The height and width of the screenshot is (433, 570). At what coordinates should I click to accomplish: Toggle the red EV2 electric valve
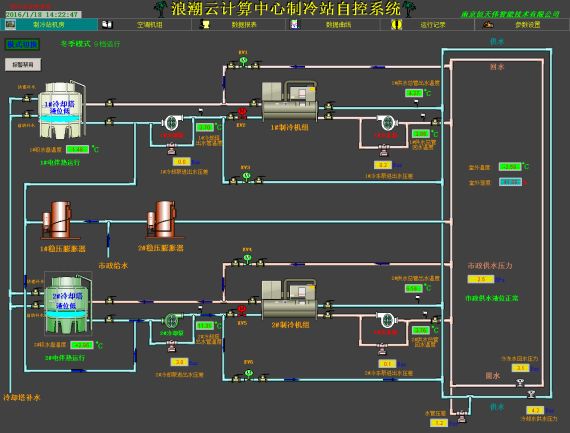click(242, 112)
